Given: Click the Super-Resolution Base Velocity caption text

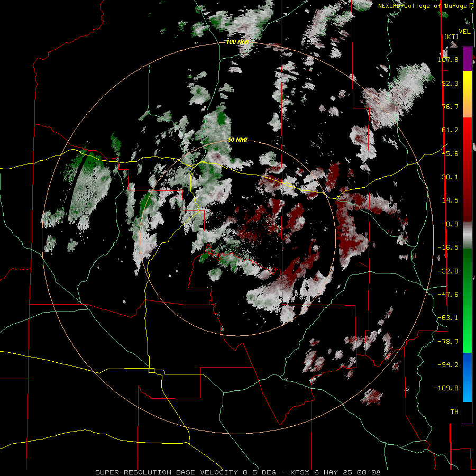Looking at the screenshot, I should tap(237, 472).
